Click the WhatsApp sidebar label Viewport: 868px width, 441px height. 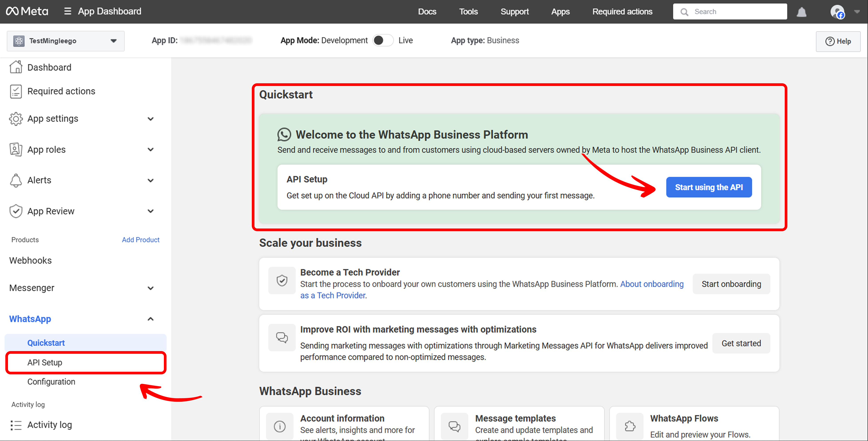coord(30,319)
